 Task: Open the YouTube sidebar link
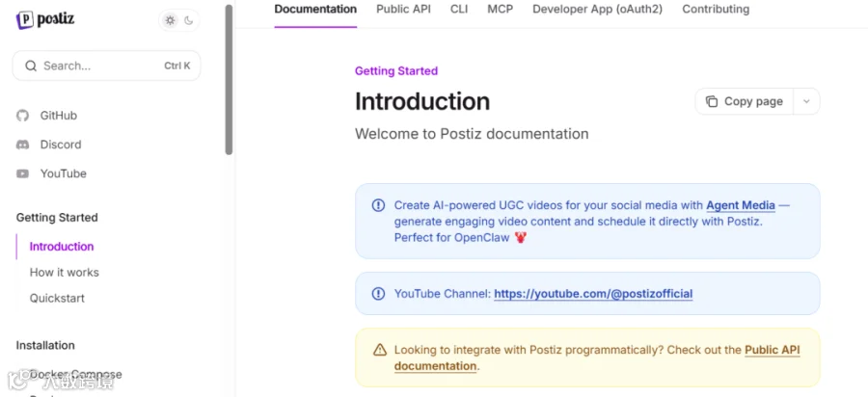[63, 173]
